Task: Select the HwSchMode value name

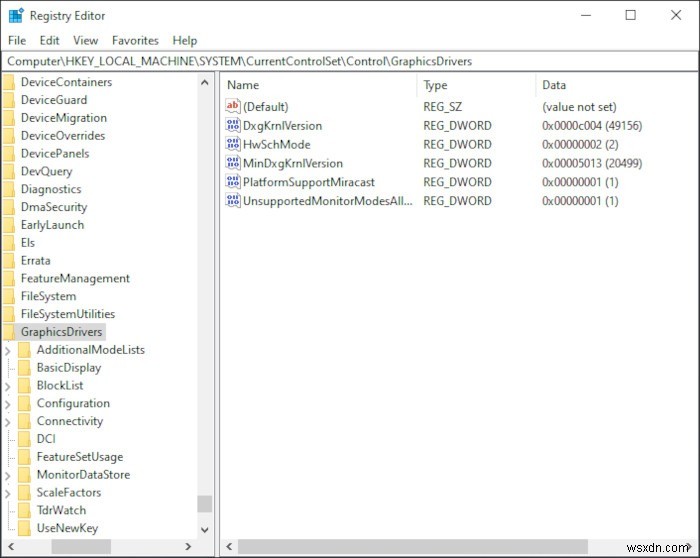Action: pyautogui.click(x=277, y=144)
